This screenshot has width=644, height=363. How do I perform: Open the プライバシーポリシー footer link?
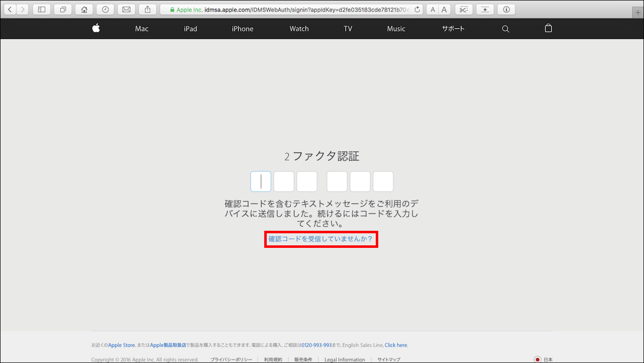coord(231,359)
